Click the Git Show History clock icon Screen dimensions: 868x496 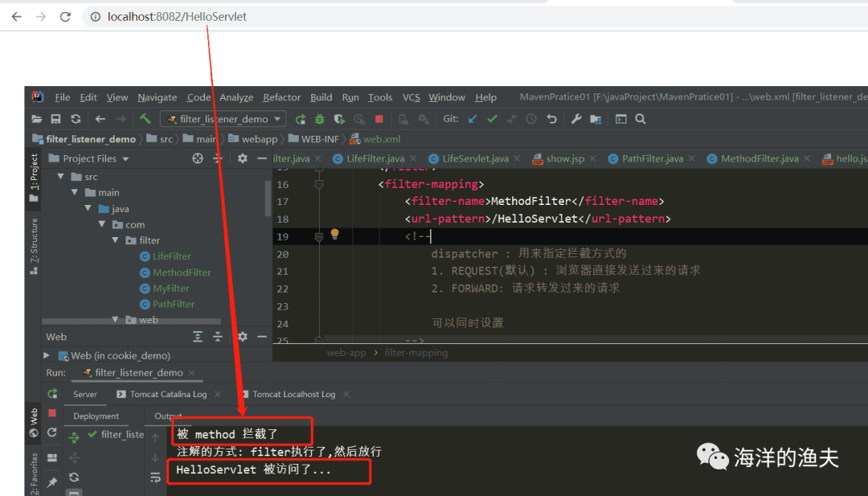531,119
